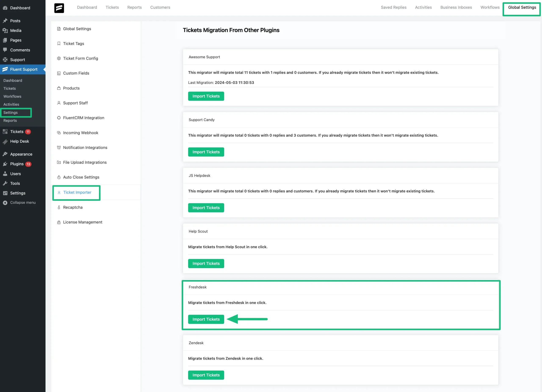The width and height of the screenshot is (542, 392).
Task: Click the Fluent Support logo icon
Action: pos(59,8)
